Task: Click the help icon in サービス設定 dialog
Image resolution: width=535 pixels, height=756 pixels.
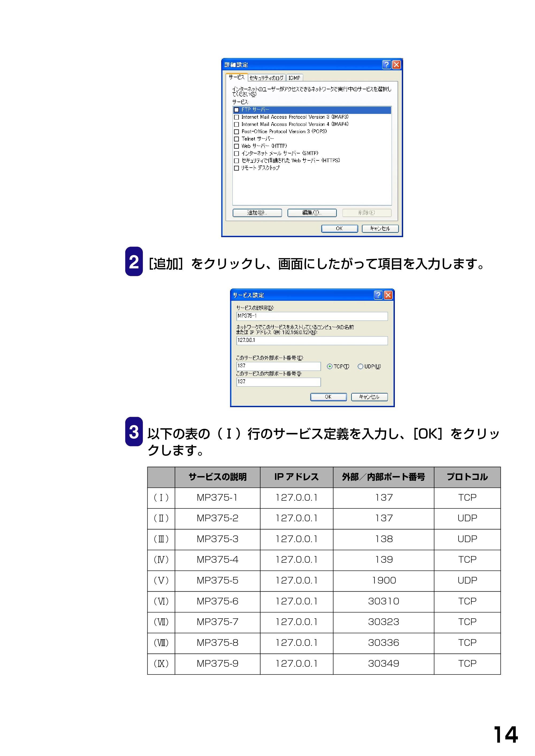Action: click(x=378, y=295)
